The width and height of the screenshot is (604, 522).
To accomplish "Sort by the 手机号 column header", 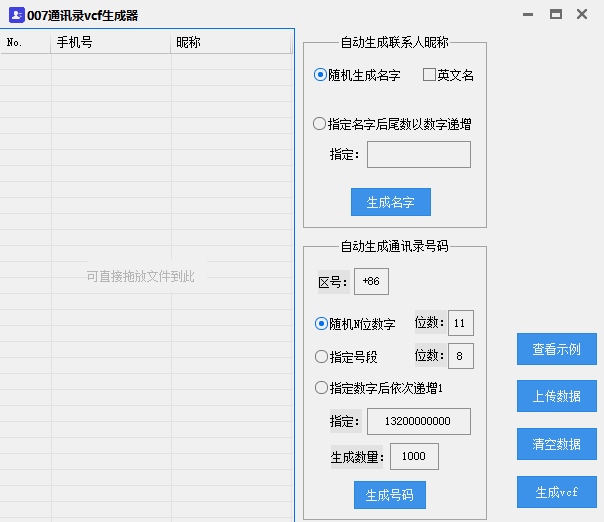I will pos(111,42).
